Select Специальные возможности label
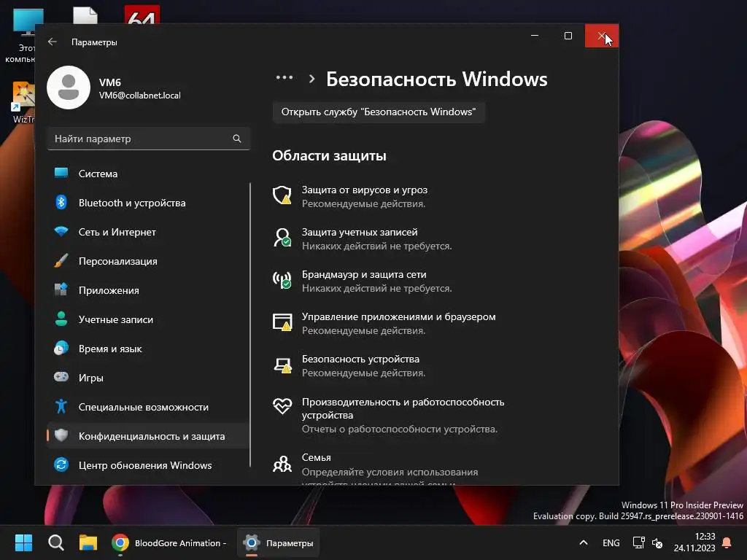This screenshot has width=747, height=560. (144, 407)
